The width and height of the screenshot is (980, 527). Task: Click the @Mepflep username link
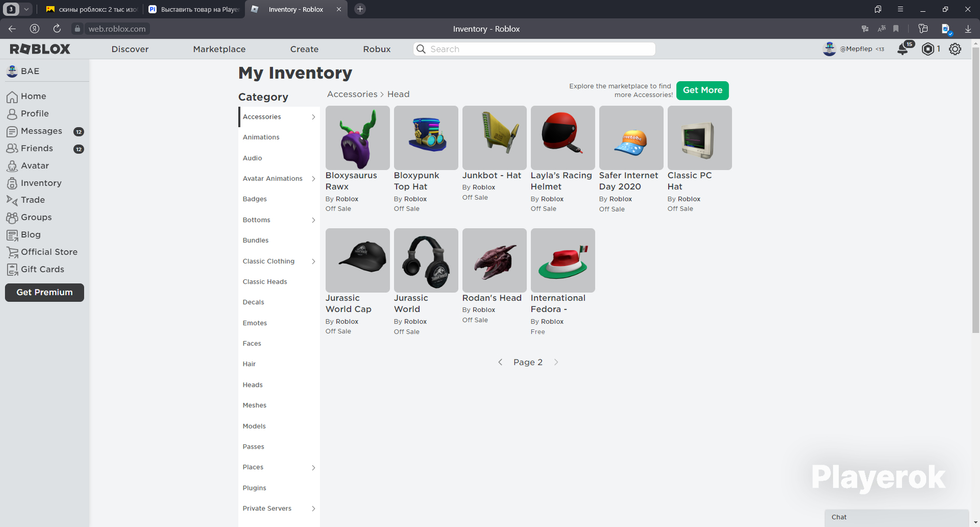tap(856, 49)
